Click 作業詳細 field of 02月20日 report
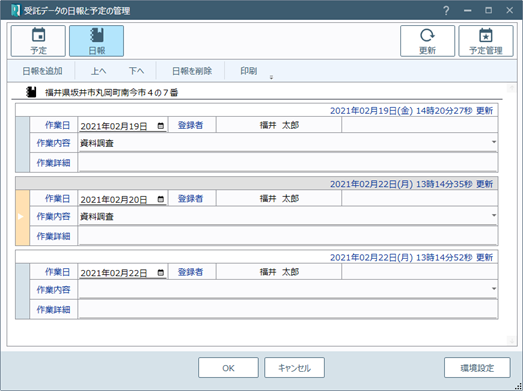The height and width of the screenshot is (391, 523). (288, 236)
